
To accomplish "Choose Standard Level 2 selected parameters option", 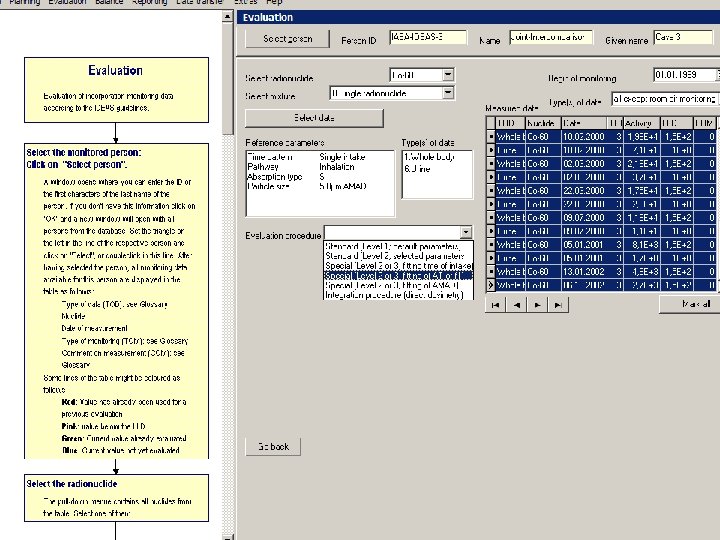I will point(398,256).
